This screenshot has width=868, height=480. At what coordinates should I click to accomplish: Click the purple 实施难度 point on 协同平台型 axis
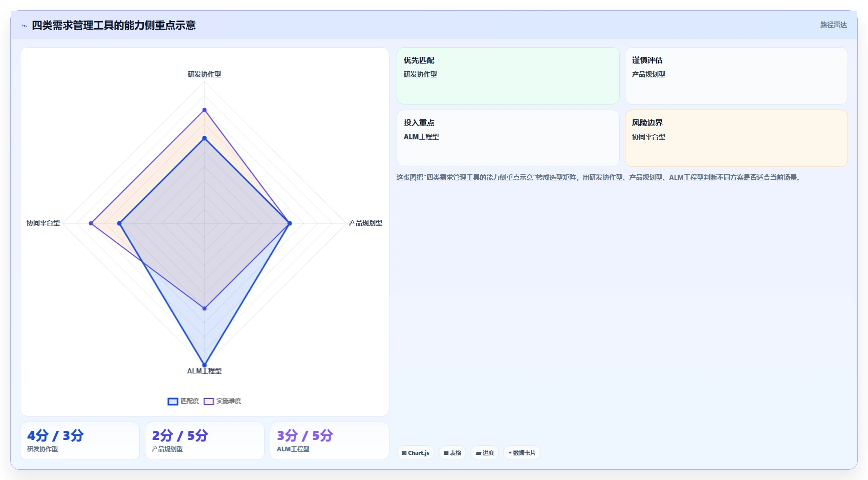[91, 223]
